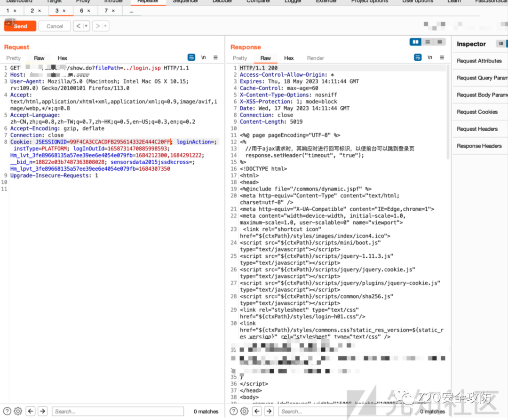The image size is (508, 420).
Task: Close Repeater tab 3
Action: click(x=64, y=11)
